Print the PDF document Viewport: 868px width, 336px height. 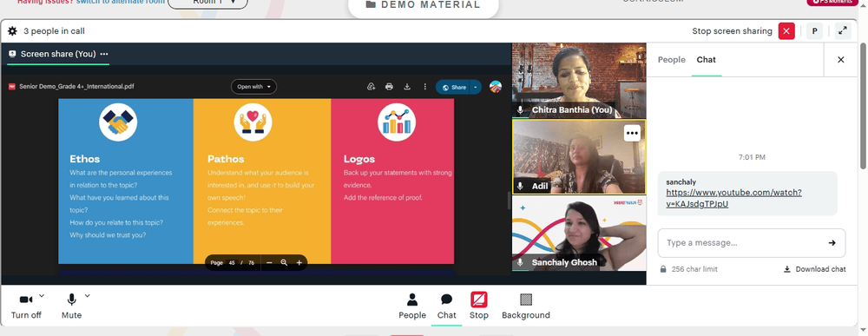(x=389, y=86)
